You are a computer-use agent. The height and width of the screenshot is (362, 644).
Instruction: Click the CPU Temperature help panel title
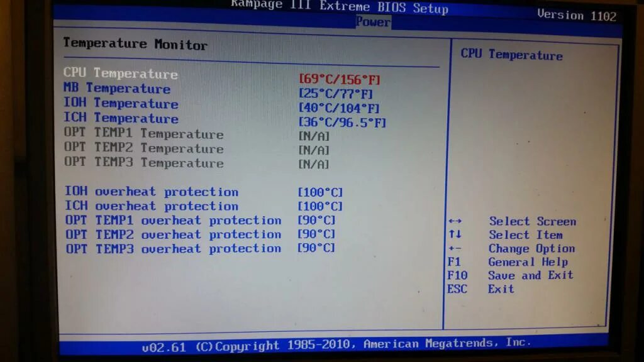[511, 54]
